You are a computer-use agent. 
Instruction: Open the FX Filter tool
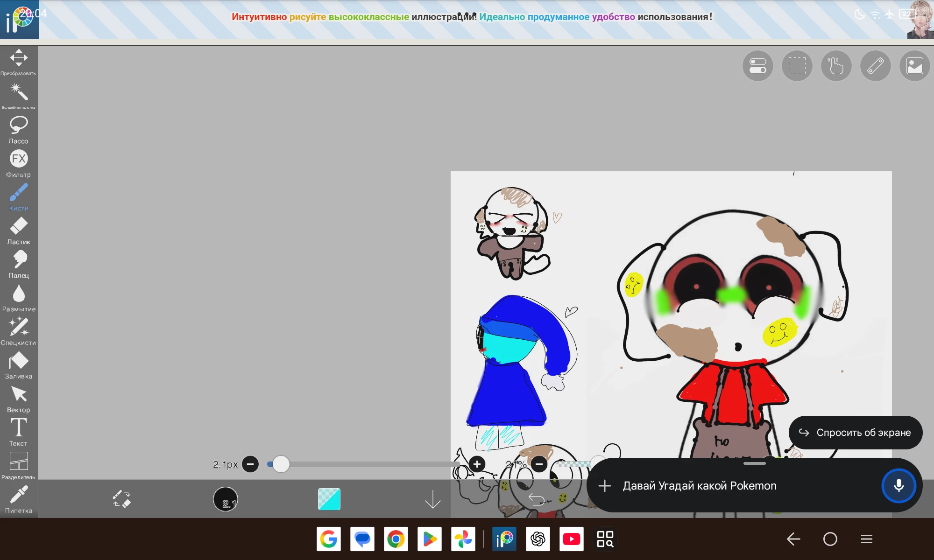[x=19, y=162]
